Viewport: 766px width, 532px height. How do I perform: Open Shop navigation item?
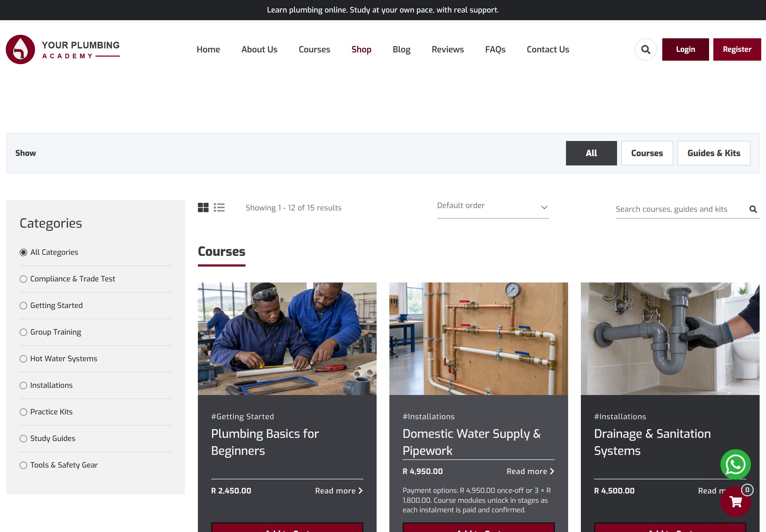coord(361,49)
